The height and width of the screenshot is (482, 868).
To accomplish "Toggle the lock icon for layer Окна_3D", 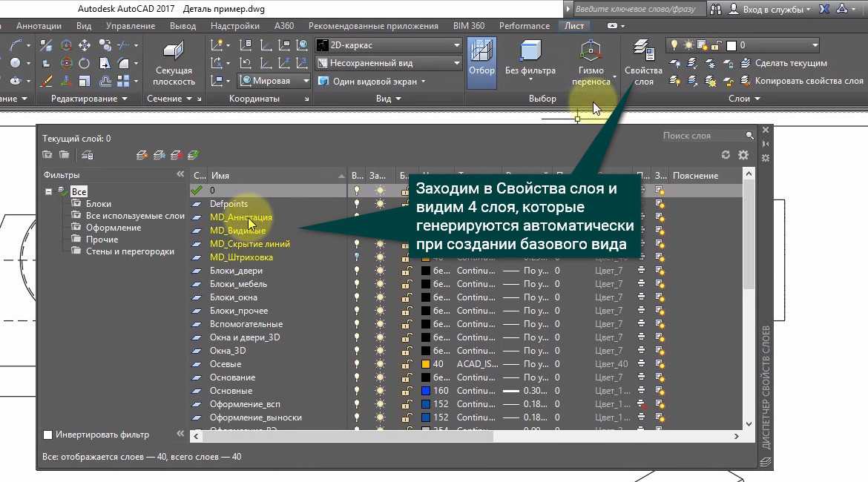I will pos(407,351).
